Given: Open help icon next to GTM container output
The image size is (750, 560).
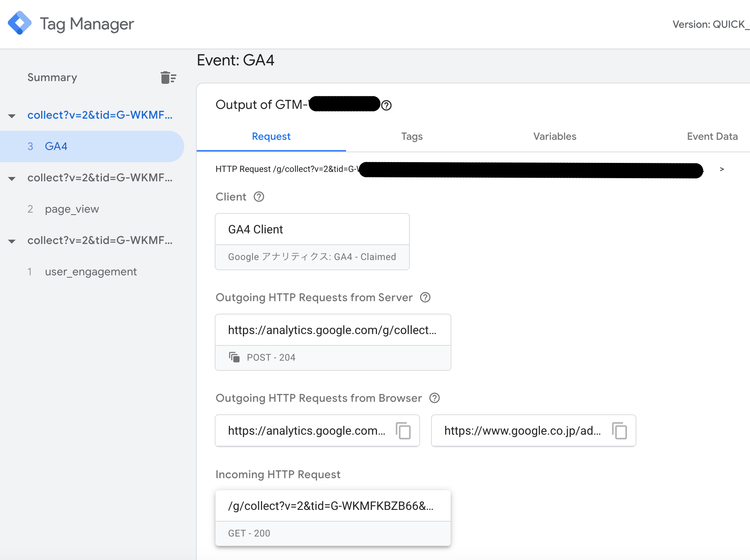Looking at the screenshot, I should click(x=386, y=105).
